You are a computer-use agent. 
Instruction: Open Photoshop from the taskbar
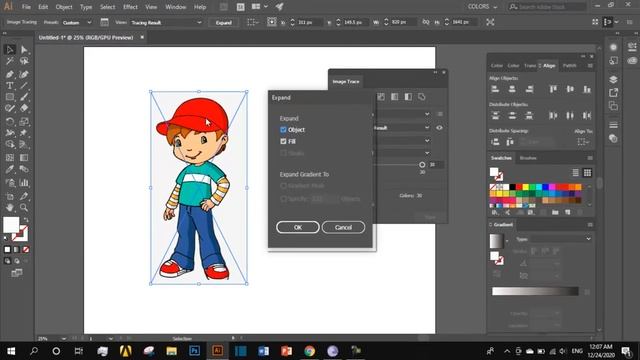(x=194, y=351)
